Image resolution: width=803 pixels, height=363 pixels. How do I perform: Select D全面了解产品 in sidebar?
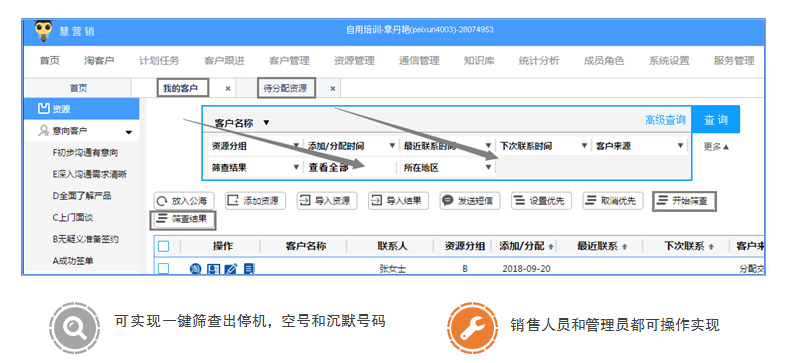(82, 196)
